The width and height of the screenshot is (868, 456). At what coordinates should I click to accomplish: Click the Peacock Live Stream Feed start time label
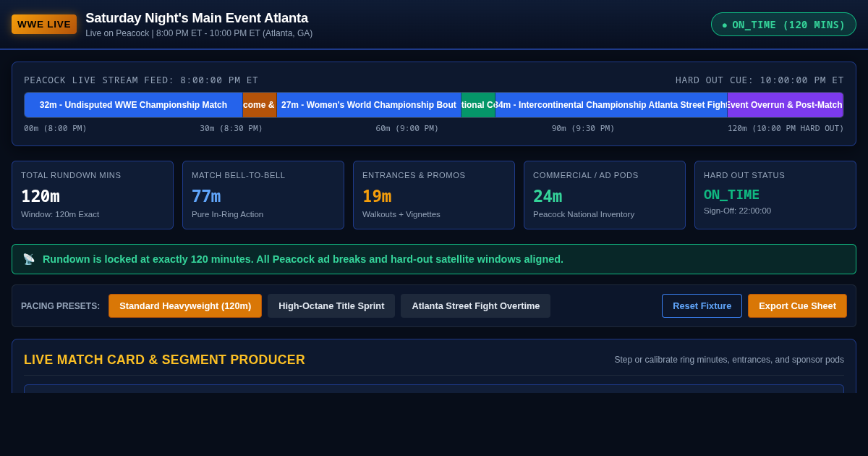click(141, 80)
